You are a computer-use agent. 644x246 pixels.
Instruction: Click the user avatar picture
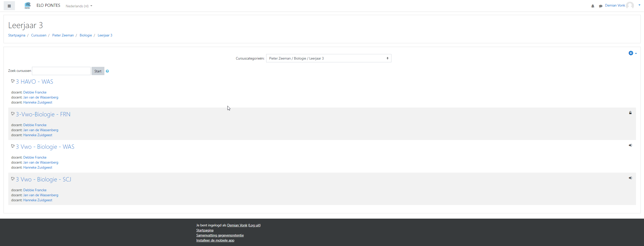click(x=630, y=6)
